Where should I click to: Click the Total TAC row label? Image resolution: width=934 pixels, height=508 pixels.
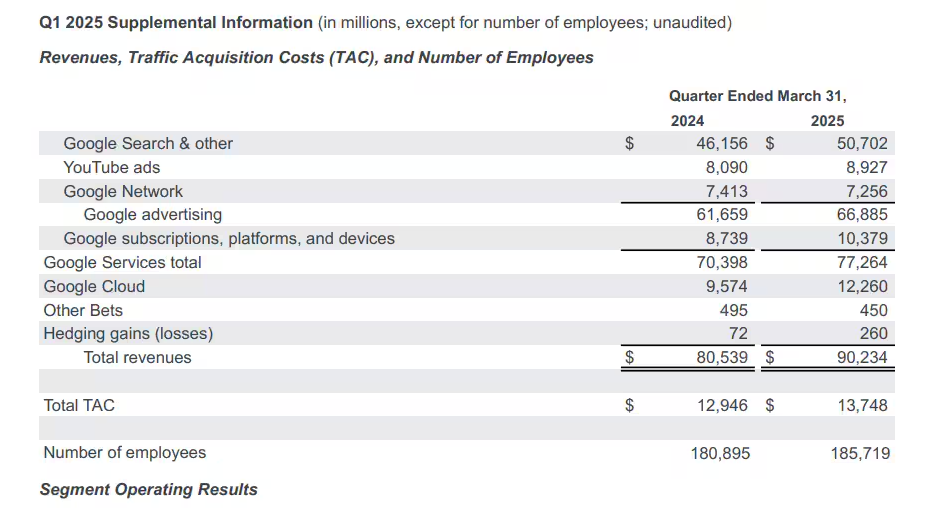(x=79, y=405)
